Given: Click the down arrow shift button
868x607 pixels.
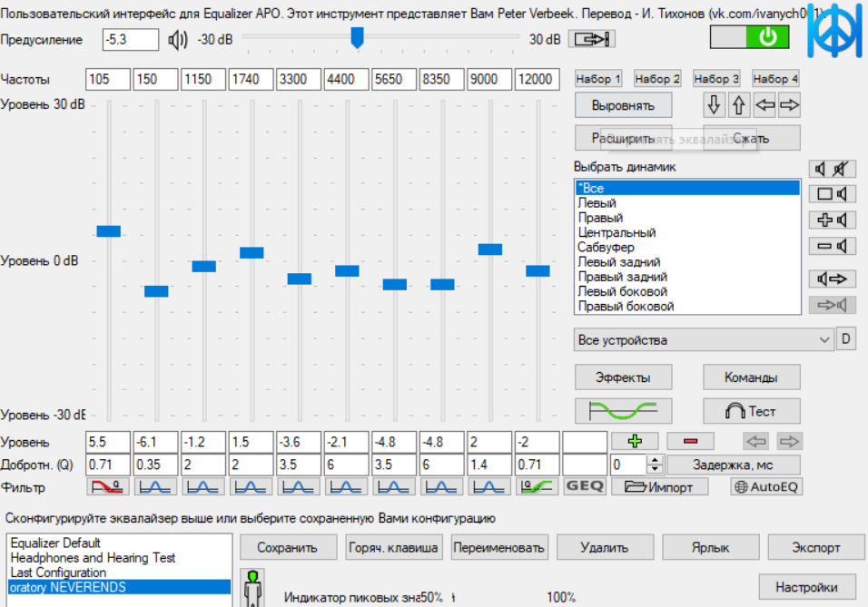Looking at the screenshot, I should (715, 105).
